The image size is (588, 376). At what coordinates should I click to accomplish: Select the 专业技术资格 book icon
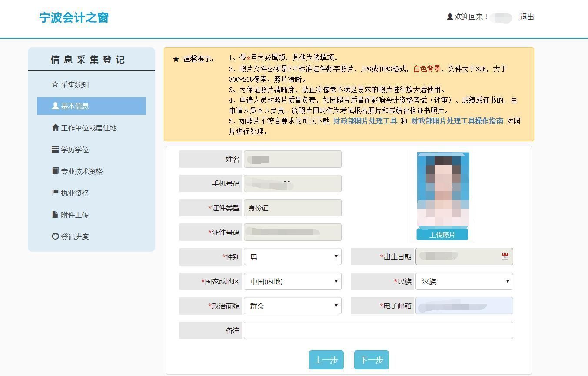54,171
